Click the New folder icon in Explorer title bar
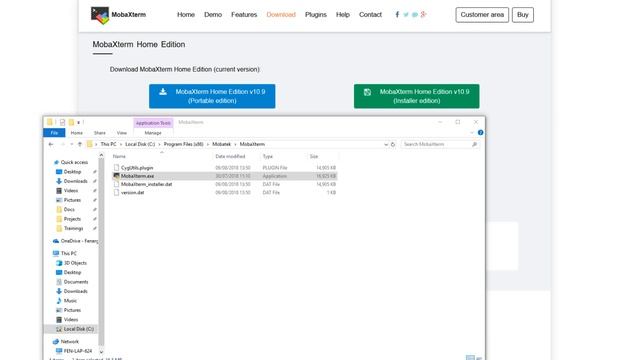Viewport: 640px width, 360px height. (x=71, y=122)
